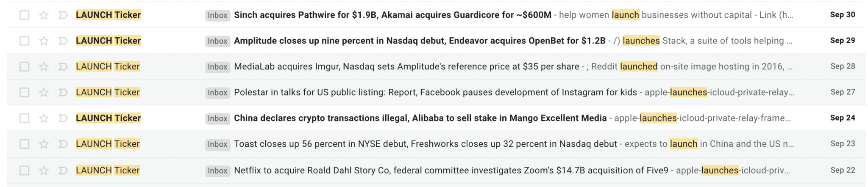868x187 pixels.
Task: Mark the Sep 27 Polestar email as important
Action: 63,93
